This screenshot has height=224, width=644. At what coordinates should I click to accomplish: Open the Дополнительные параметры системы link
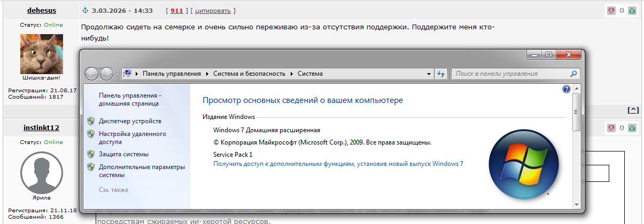[x=142, y=171]
